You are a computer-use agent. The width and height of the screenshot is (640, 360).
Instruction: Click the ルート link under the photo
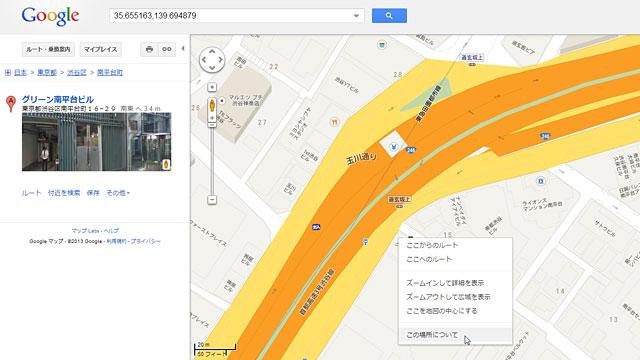click(x=31, y=193)
